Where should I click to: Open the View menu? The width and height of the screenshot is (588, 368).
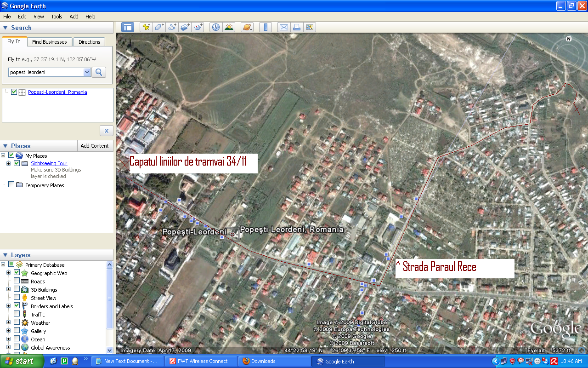(x=39, y=17)
